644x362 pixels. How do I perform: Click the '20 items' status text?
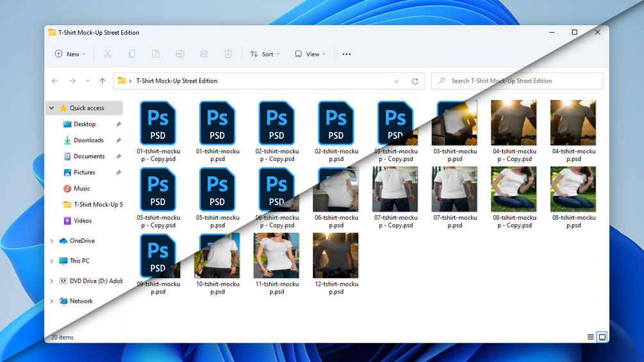tap(62, 338)
